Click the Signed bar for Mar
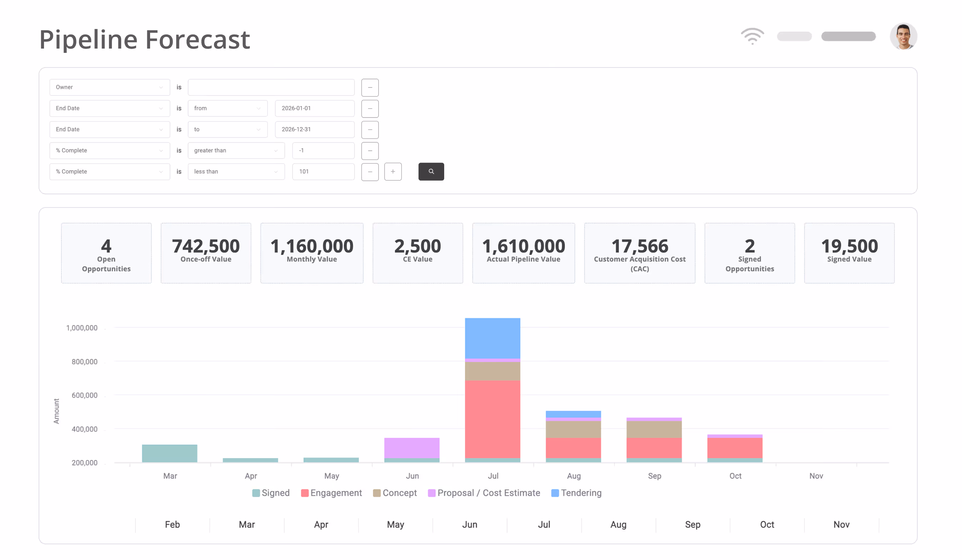Viewport: 962px width, 560px height. coord(169,453)
